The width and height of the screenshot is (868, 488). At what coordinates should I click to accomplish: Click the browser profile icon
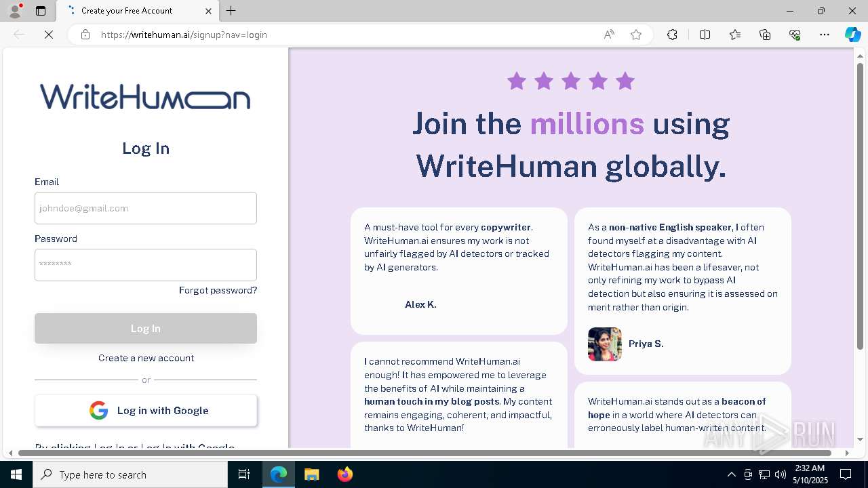tap(15, 11)
